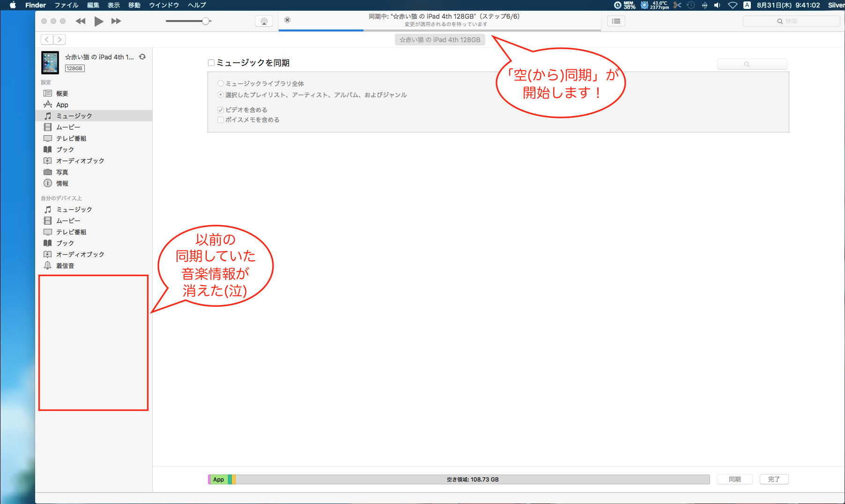
Task: Click the music pane search field
Action: [752, 64]
